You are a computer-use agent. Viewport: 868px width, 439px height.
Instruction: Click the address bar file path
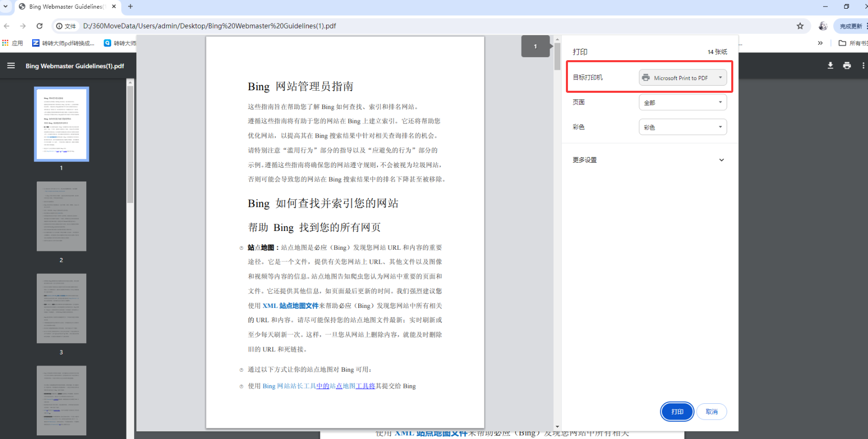point(209,26)
